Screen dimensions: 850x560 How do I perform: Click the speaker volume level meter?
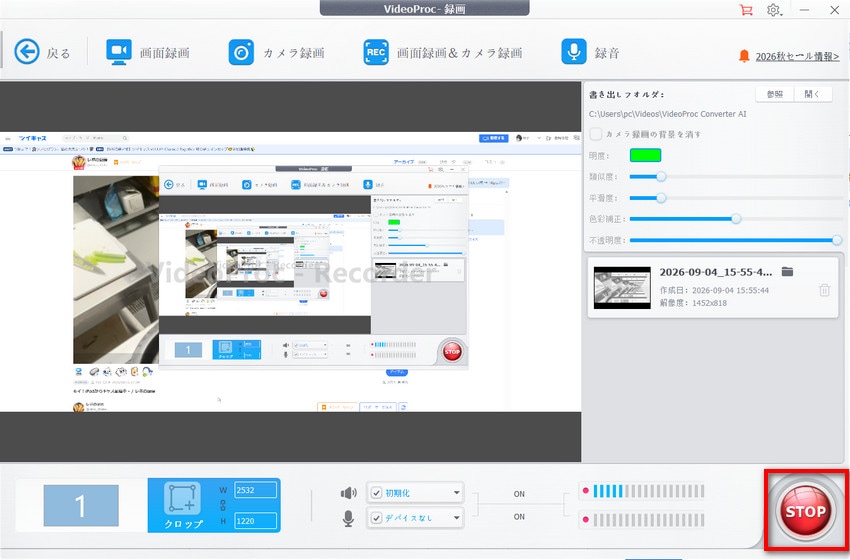(x=648, y=491)
